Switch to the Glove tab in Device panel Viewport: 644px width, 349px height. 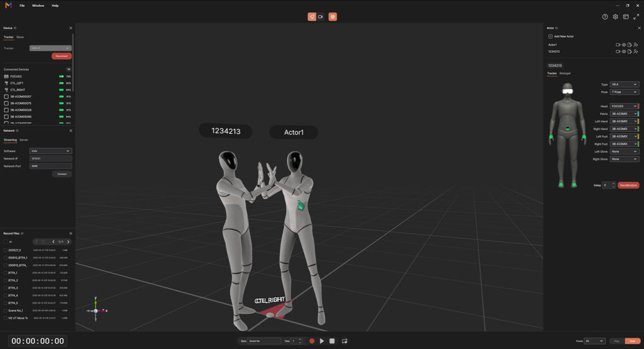pyautogui.click(x=20, y=37)
